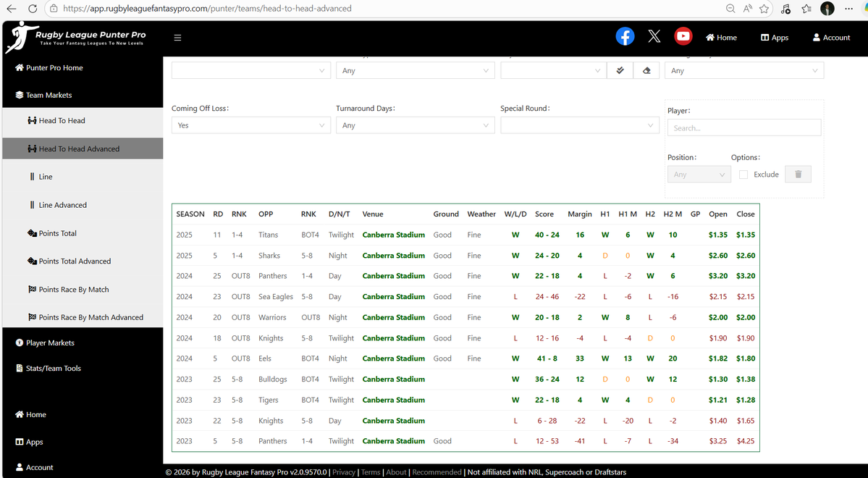View site information lock icon
Viewport: 868px width, 478px height.
click(x=53, y=8)
